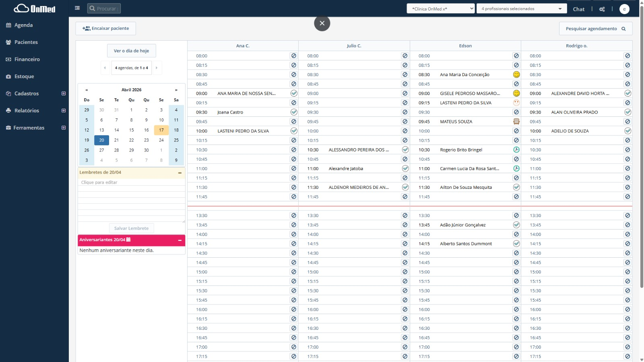Image resolution: width=644 pixels, height=362 pixels.
Task: Open LASTENI PEDRO DA SILVA appointment under Ana C.
Action: click(x=243, y=131)
